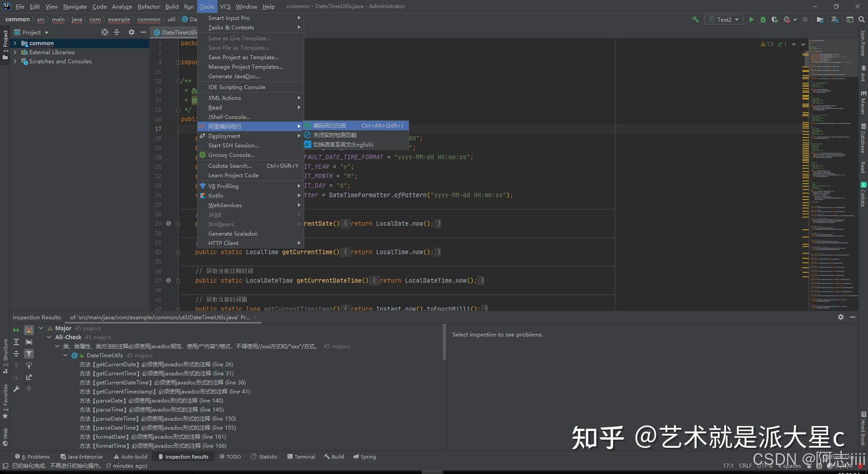The width and height of the screenshot is (868, 474).
Task: Toggle group by severity button in inspection panel
Action: coord(29,330)
